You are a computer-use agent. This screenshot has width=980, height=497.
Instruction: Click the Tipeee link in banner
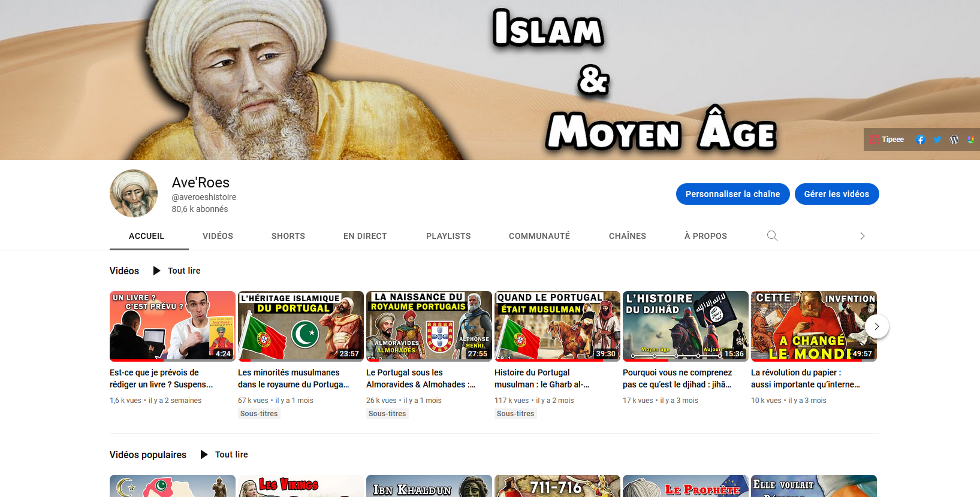(x=888, y=140)
